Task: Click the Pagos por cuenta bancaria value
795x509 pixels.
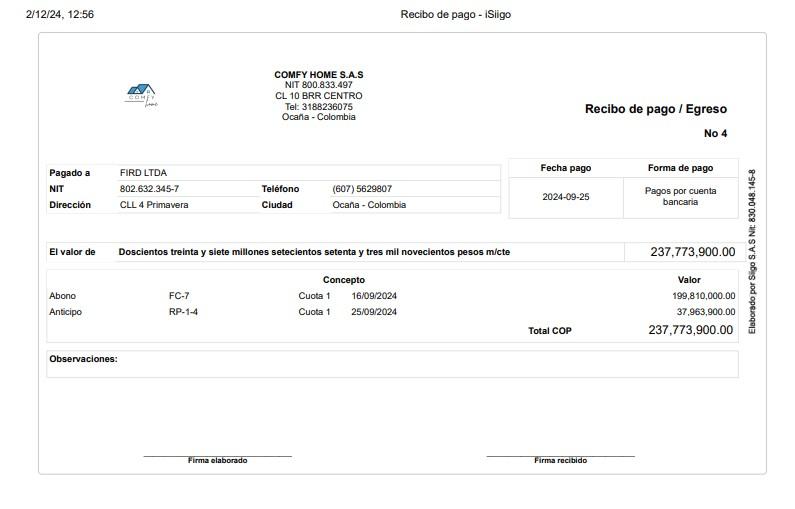Action: pyautogui.click(x=680, y=196)
